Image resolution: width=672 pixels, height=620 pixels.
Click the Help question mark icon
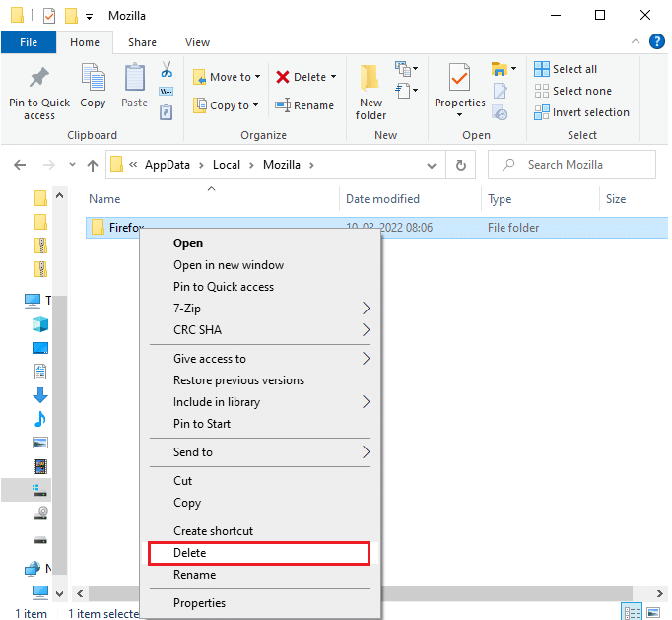(656, 42)
